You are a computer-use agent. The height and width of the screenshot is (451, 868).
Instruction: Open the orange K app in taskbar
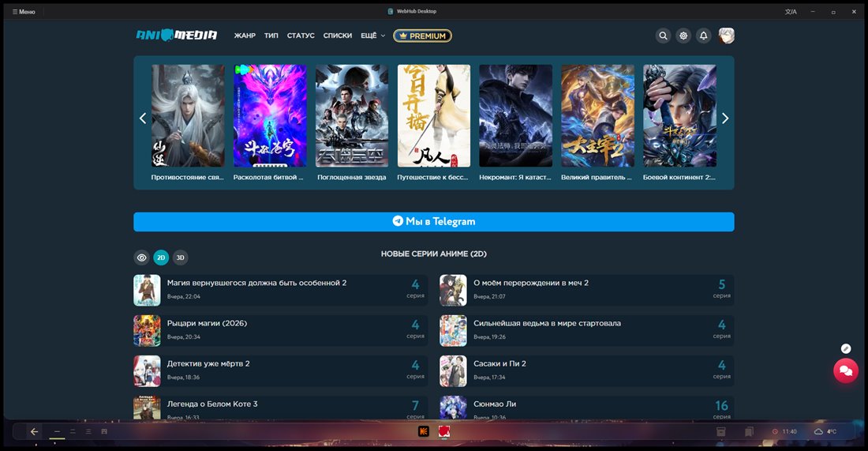pos(424,431)
